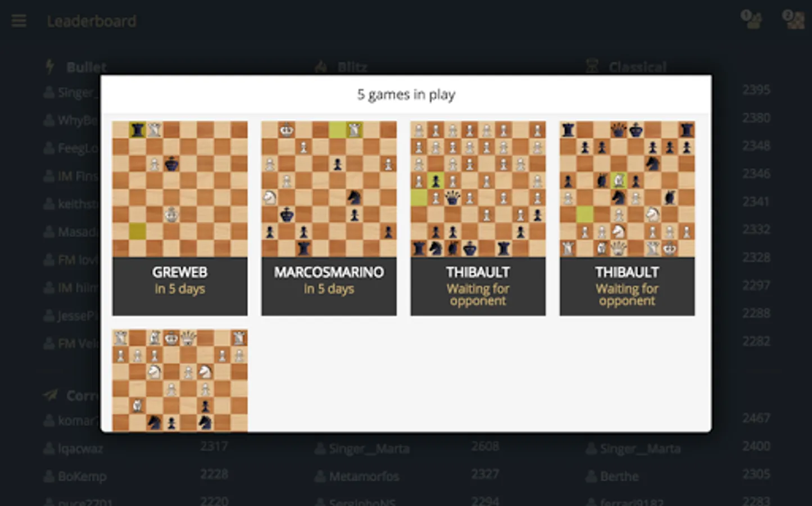The height and width of the screenshot is (506, 812).
Task: Click the rating 2332
Action: tap(756, 229)
